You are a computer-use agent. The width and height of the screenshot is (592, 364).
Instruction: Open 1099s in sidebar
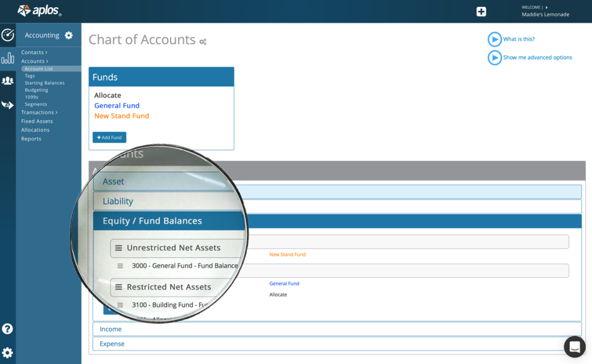(31, 97)
